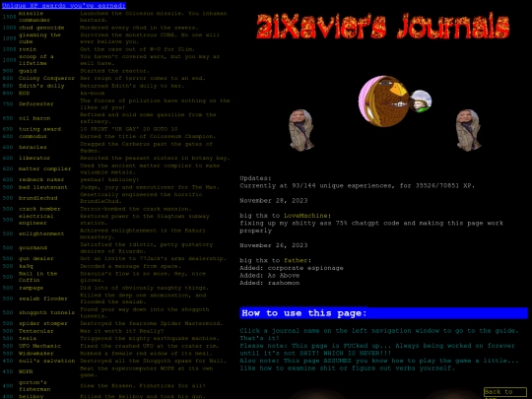Open the hellboy journal
Screen dimensions: 532x399
31,396
